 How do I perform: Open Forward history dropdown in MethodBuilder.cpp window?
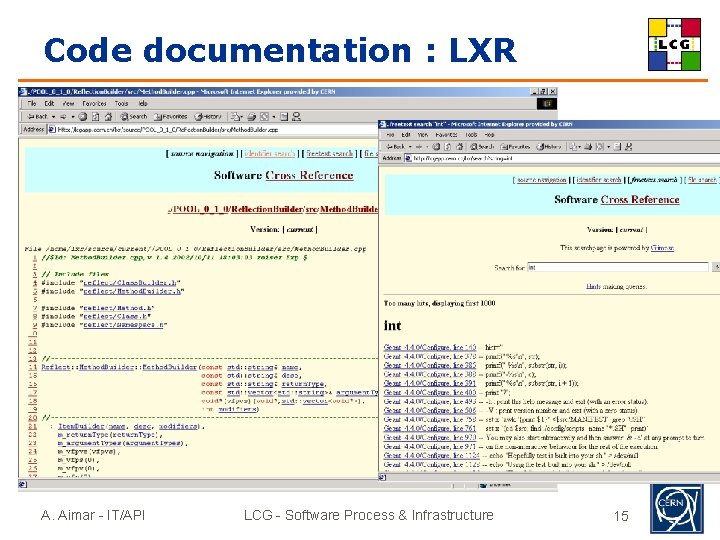point(73,117)
